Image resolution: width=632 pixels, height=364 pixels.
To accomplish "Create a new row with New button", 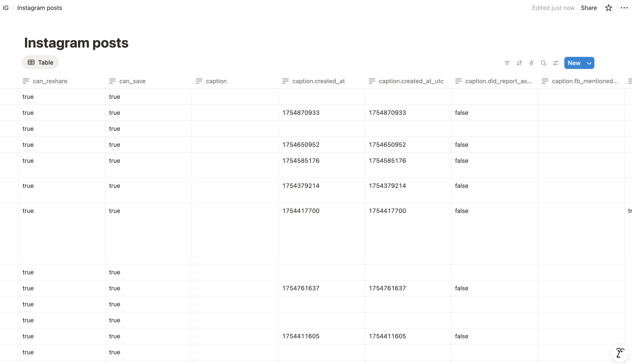I will coord(574,63).
